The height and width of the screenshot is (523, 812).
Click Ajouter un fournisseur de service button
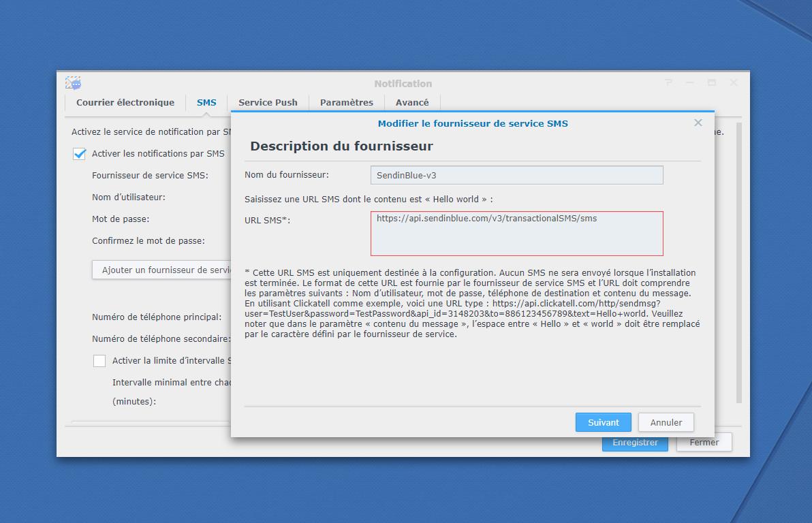[162, 270]
